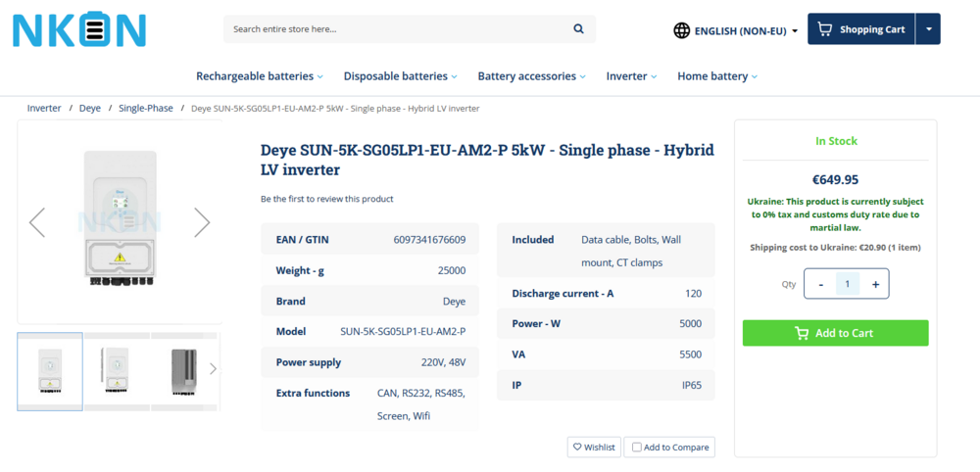Add product to Wishlist
Screen dimensions: 980x472
point(595,448)
